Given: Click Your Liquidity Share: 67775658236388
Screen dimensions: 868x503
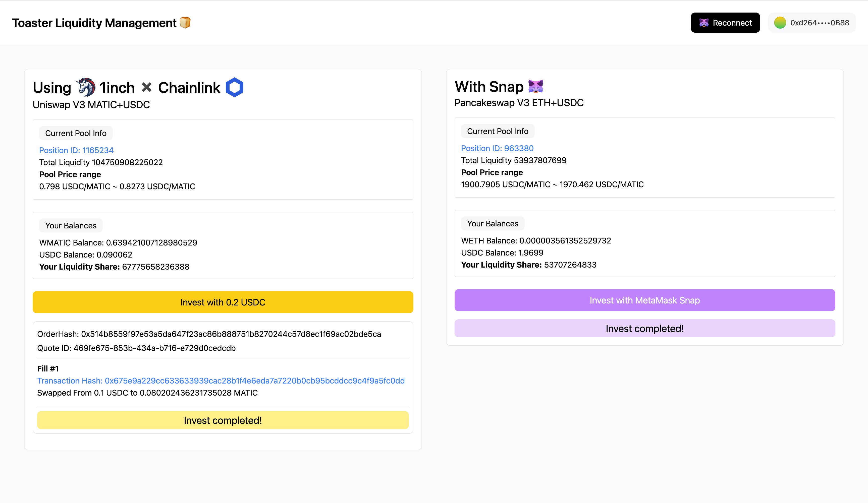Looking at the screenshot, I should click(x=114, y=267).
